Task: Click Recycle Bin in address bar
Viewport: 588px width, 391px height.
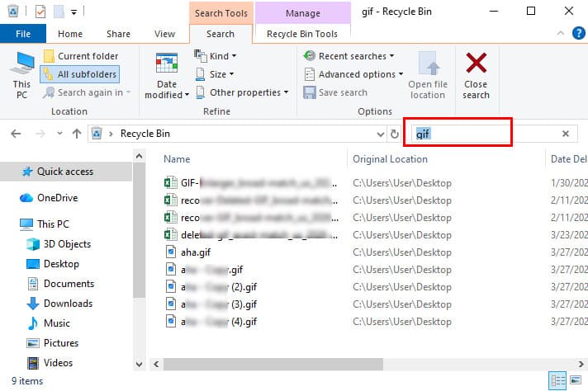Action: coord(145,134)
